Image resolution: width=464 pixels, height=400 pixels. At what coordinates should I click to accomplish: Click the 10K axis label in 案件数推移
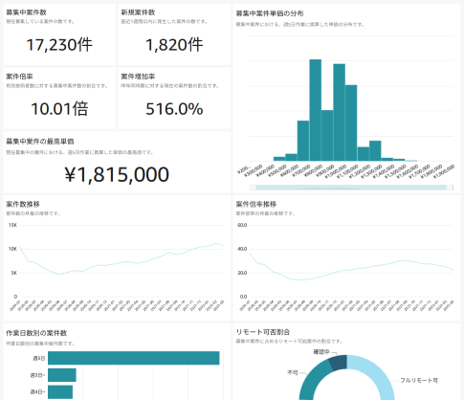point(13,249)
